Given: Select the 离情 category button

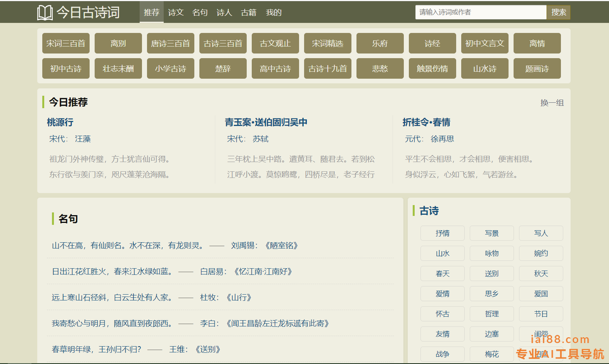Looking at the screenshot, I should pos(537,43).
